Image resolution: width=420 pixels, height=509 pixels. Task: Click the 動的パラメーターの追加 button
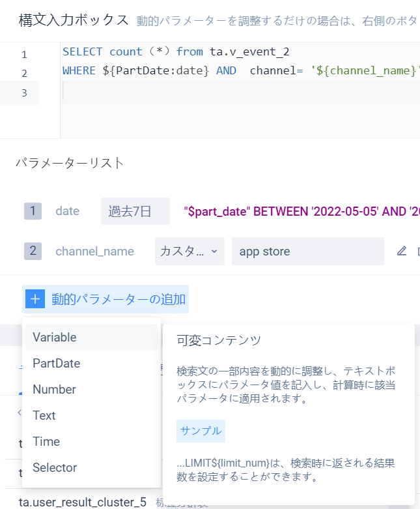pyautogui.click(x=105, y=299)
